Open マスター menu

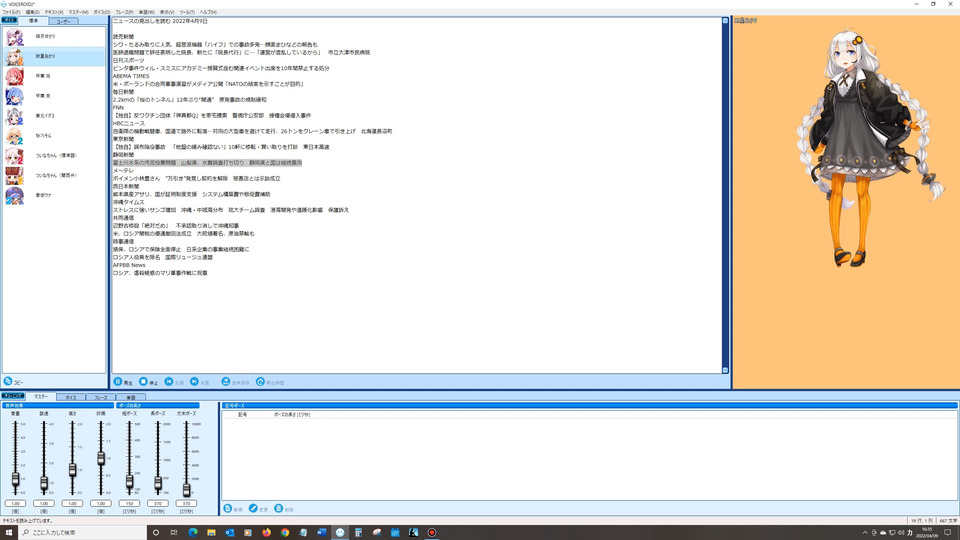tap(78, 12)
